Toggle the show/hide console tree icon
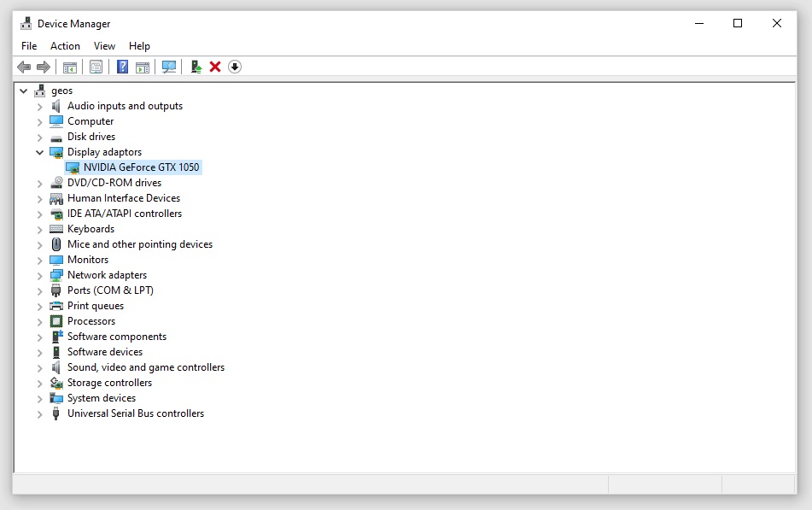Screen dimensions: 812x510 pyautogui.click(x=70, y=67)
